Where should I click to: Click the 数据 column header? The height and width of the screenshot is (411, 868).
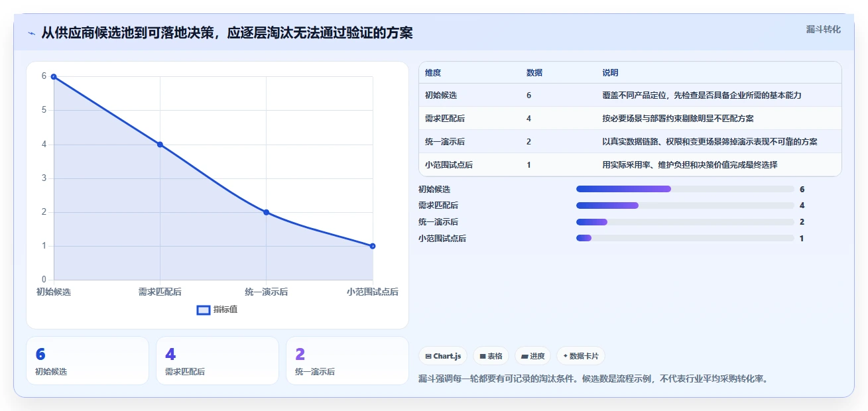click(534, 73)
